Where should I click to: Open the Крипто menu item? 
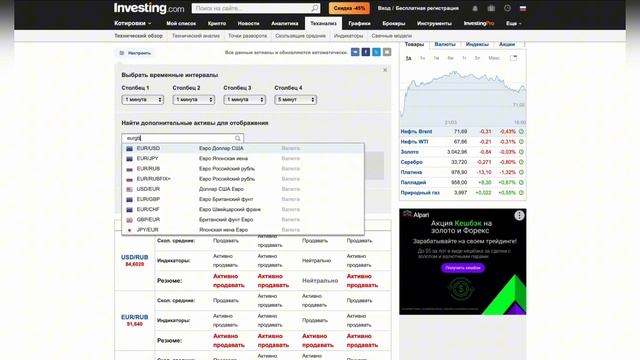pyautogui.click(x=217, y=23)
